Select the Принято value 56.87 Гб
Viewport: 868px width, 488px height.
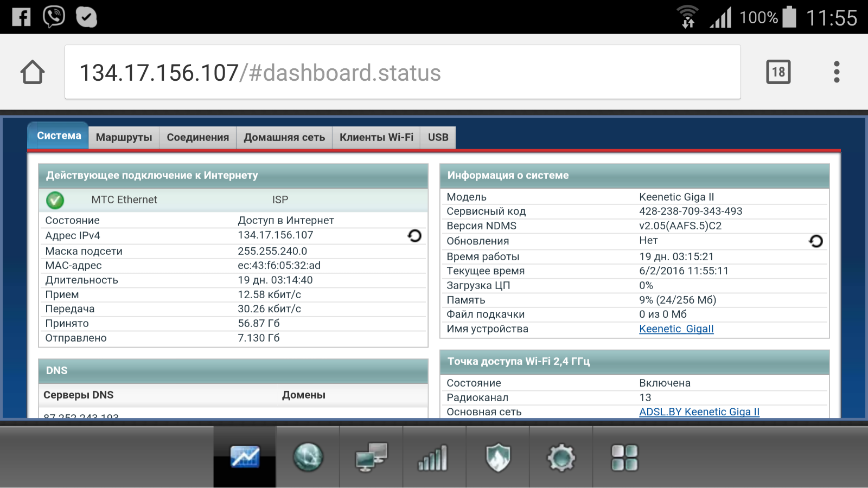pos(259,323)
